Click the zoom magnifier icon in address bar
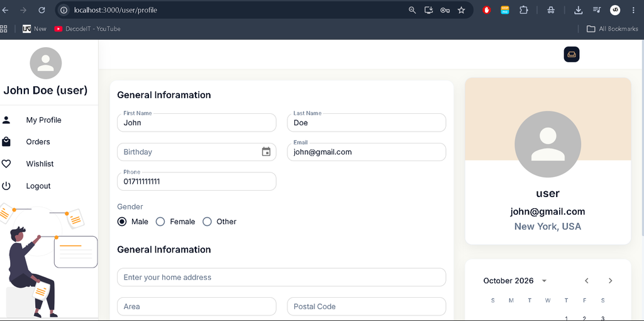 tap(413, 10)
